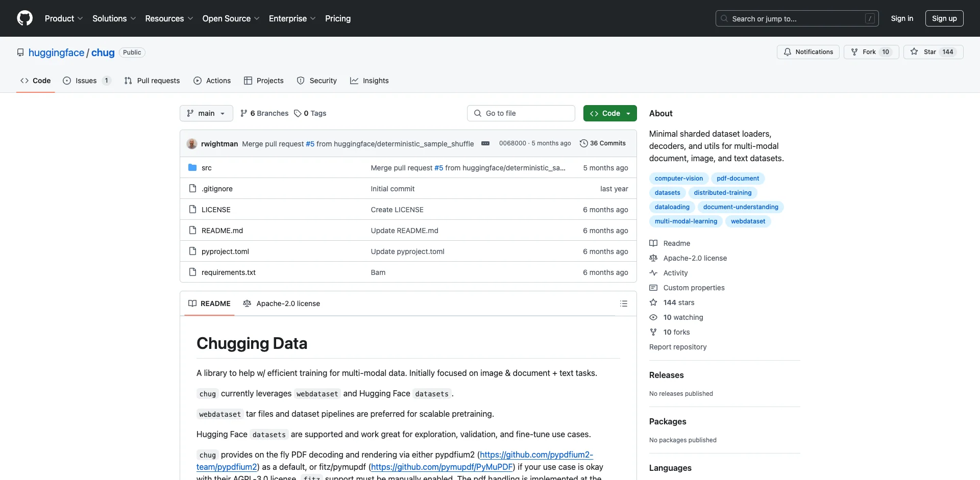The image size is (980, 480).
Task: Click the multi-modal-learning topic tag
Action: click(686, 221)
